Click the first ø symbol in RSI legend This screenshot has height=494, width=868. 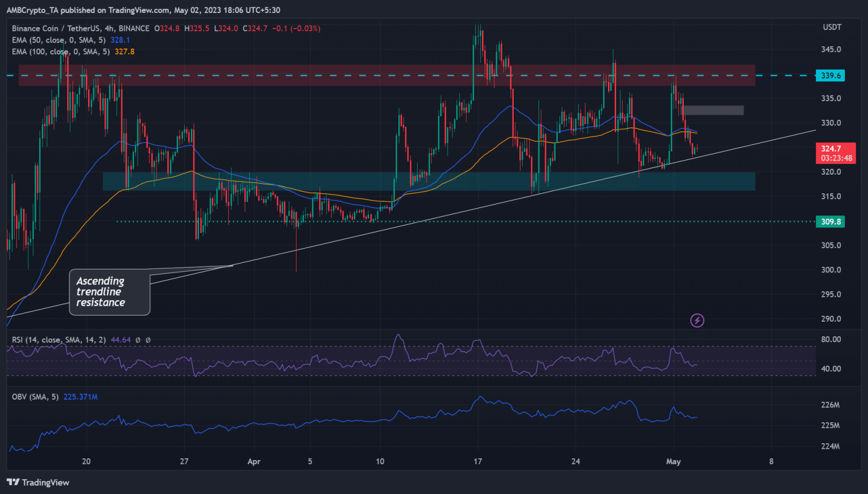(x=138, y=340)
